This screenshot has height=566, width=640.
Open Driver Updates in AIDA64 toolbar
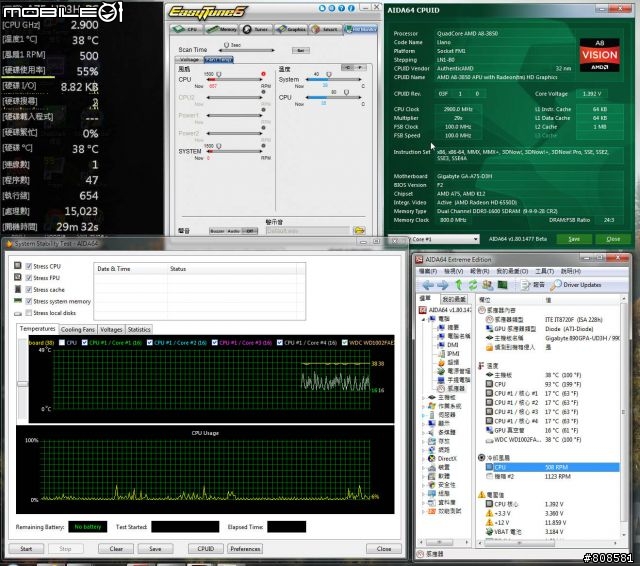click(576, 285)
